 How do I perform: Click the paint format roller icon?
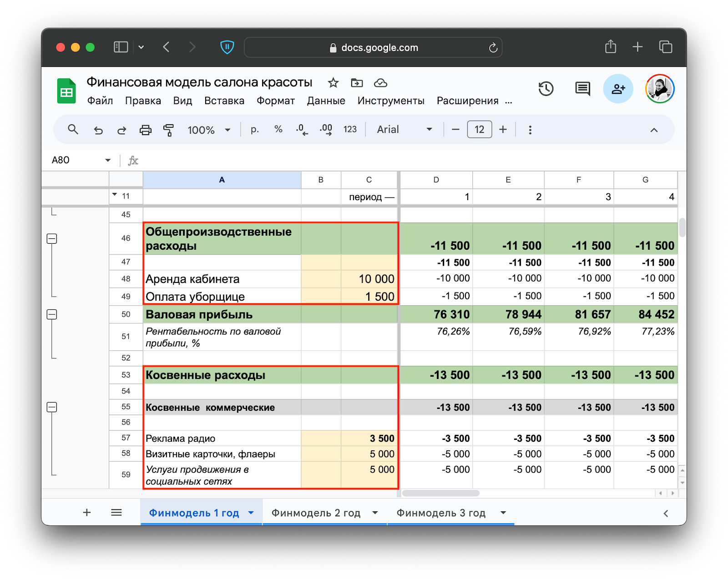tap(168, 130)
